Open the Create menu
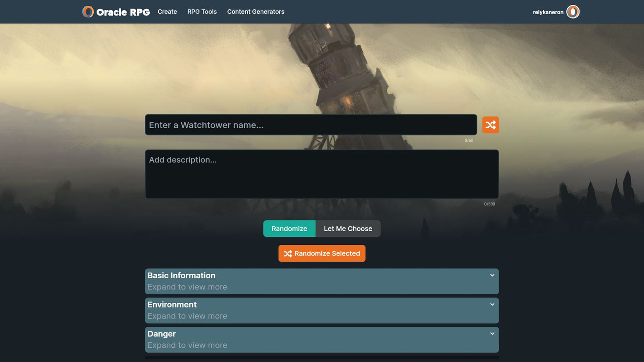Viewport: 644px width, 362px height. point(167,12)
